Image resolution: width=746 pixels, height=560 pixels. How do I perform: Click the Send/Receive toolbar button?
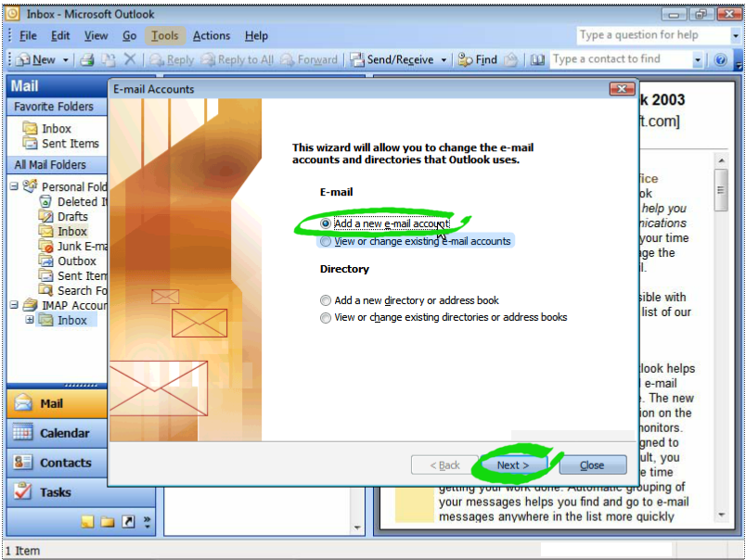(392, 59)
